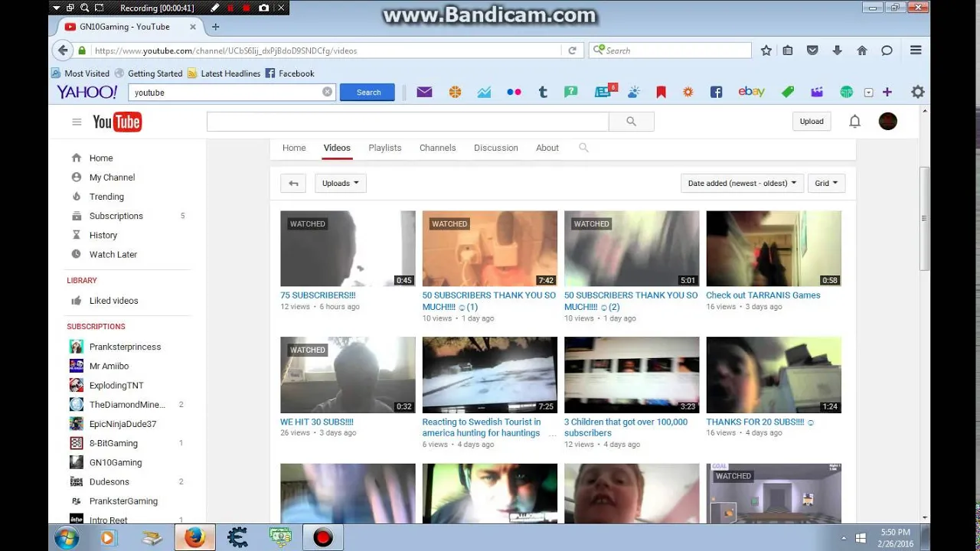Screen dimensions: 980x551
Task: Reload the page with the refresh icon
Action: (x=572, y=51)
